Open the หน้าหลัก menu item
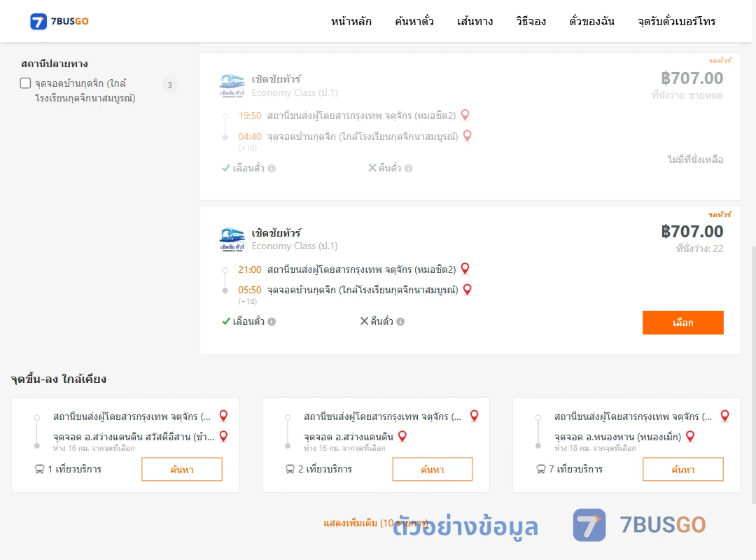The height and width of the screenshot is (560, 756). [x=351, y=21]
